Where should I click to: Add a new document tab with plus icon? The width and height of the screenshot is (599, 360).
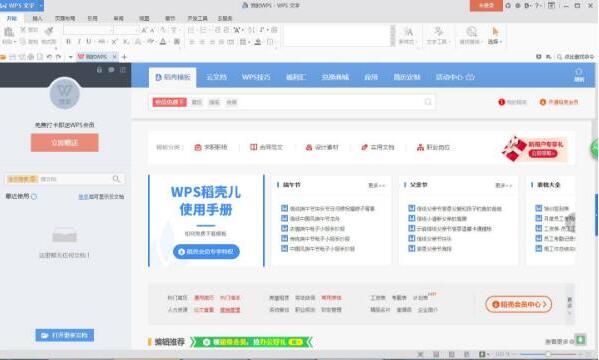pos(124,57)
